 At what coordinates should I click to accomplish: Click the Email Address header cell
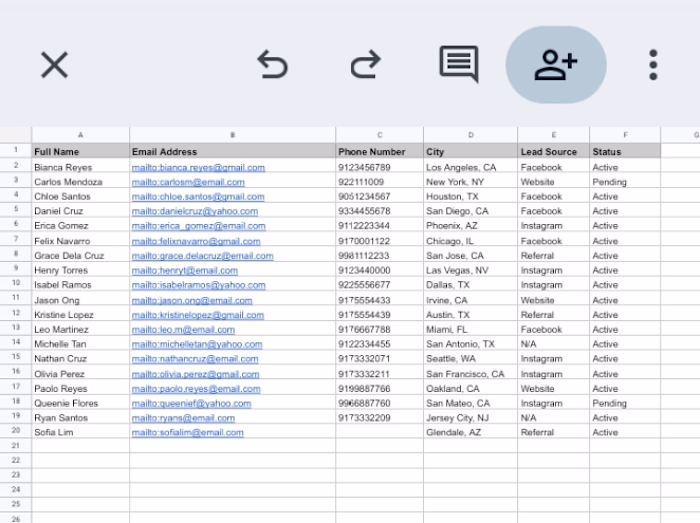(x=233, y=151)
